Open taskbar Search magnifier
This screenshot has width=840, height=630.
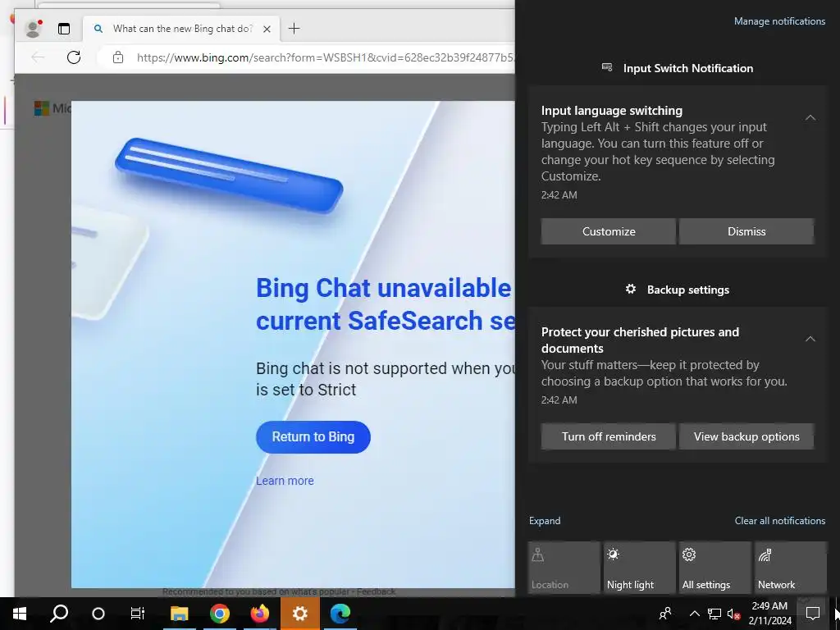pos(59,614)
